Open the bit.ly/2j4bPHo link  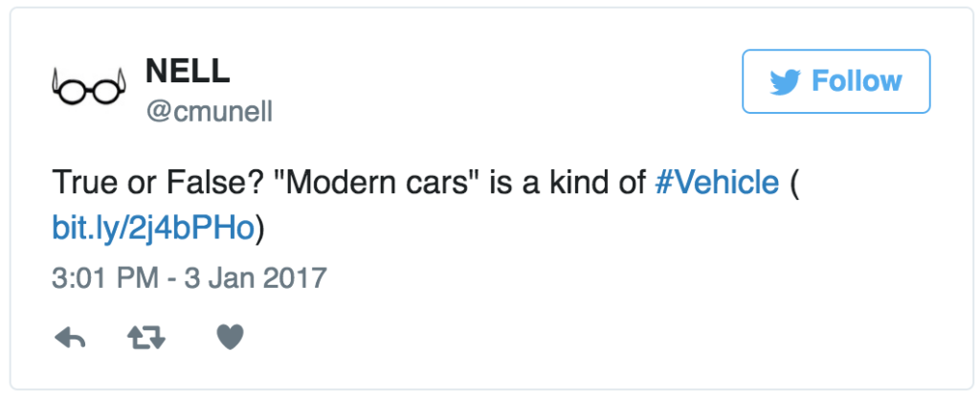click(152, 230)
